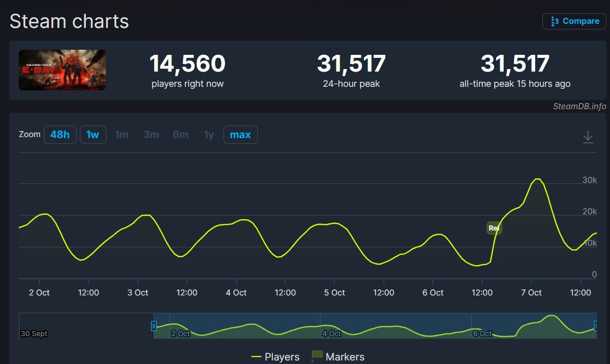
Task: Click the 20k y-axis label
Action: (590, 212)
